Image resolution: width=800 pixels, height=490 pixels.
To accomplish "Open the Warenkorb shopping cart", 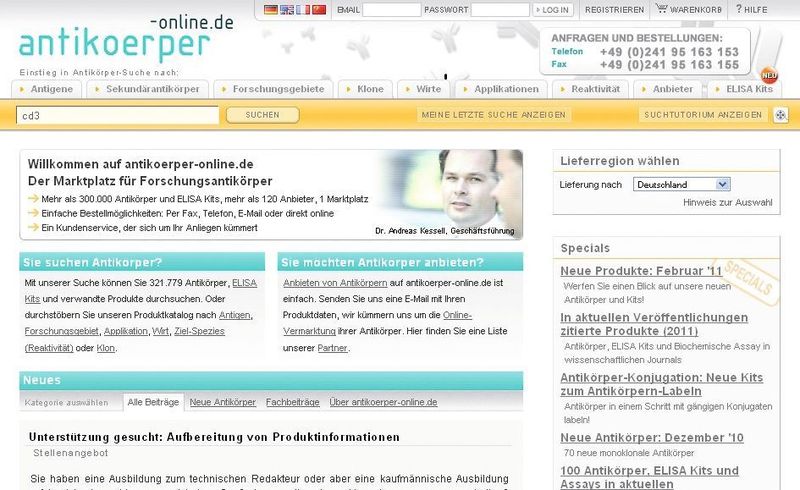I will [x=688, y=9].
